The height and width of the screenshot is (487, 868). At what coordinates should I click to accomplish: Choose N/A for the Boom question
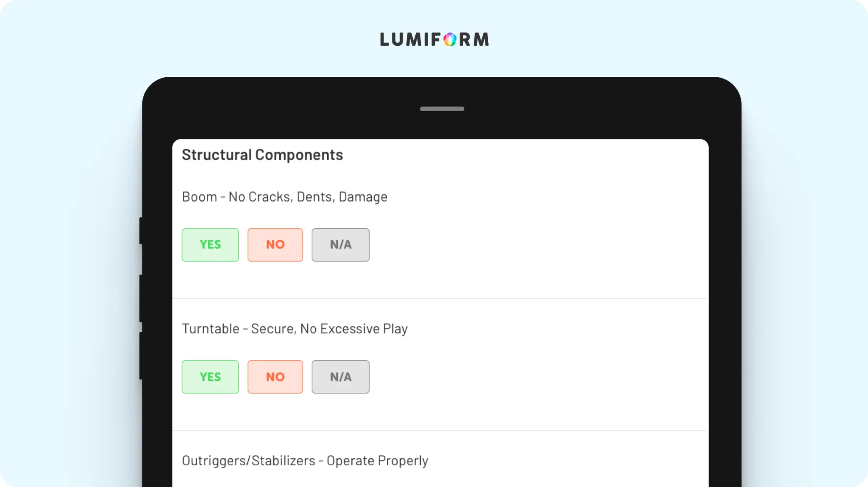click(x=340, y=245)
